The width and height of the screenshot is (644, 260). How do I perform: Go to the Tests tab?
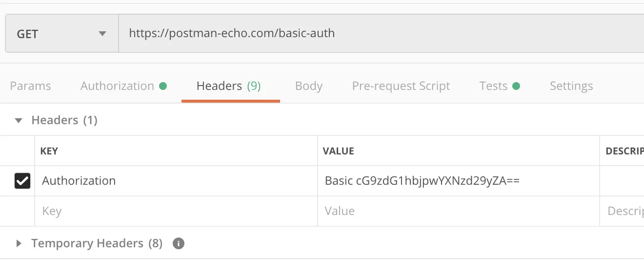493,86
